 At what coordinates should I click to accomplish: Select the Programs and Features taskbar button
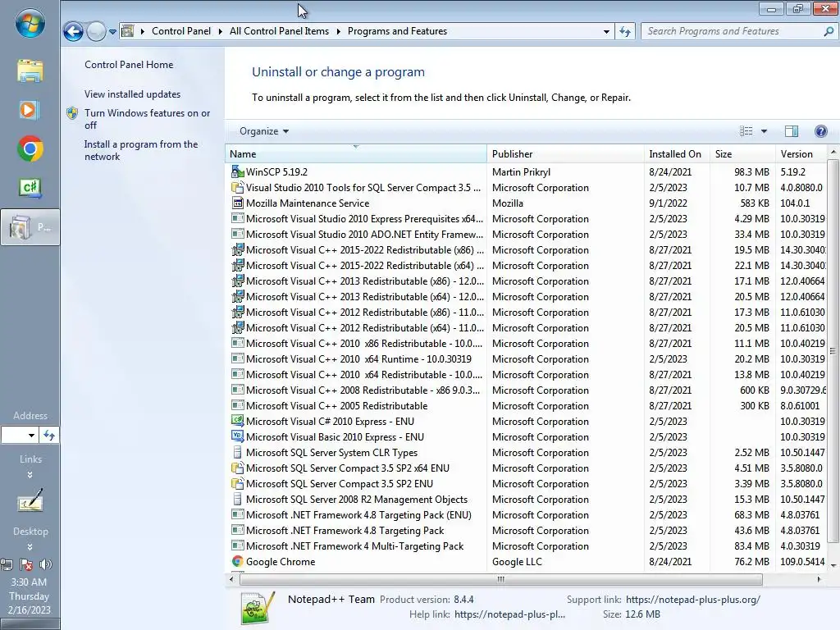[x=30, y=227]
